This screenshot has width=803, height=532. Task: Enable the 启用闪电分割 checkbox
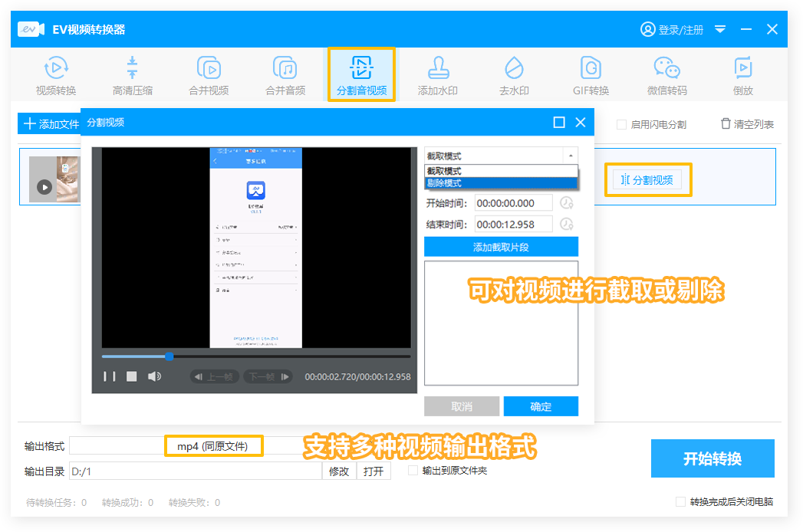(622, 124)
